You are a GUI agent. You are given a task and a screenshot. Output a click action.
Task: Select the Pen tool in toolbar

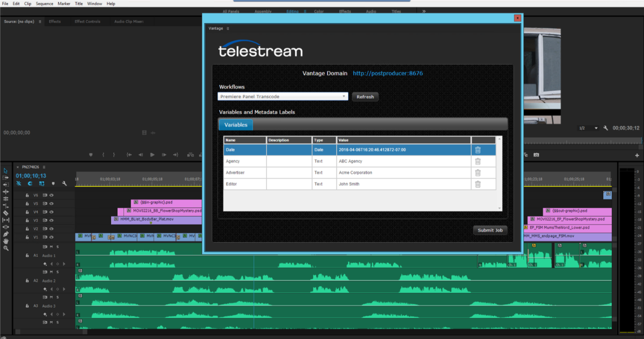6,234
